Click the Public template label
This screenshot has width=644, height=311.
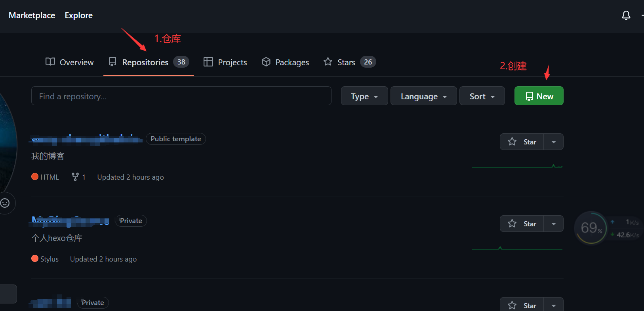pos(176,139)
